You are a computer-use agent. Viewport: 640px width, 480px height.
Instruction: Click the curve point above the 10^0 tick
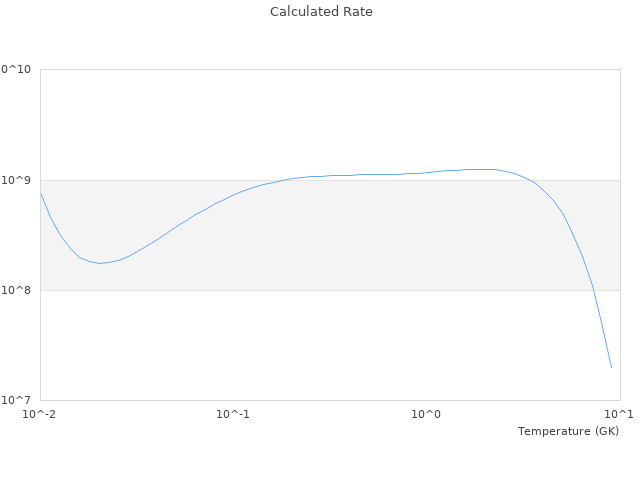pos(427,173)
